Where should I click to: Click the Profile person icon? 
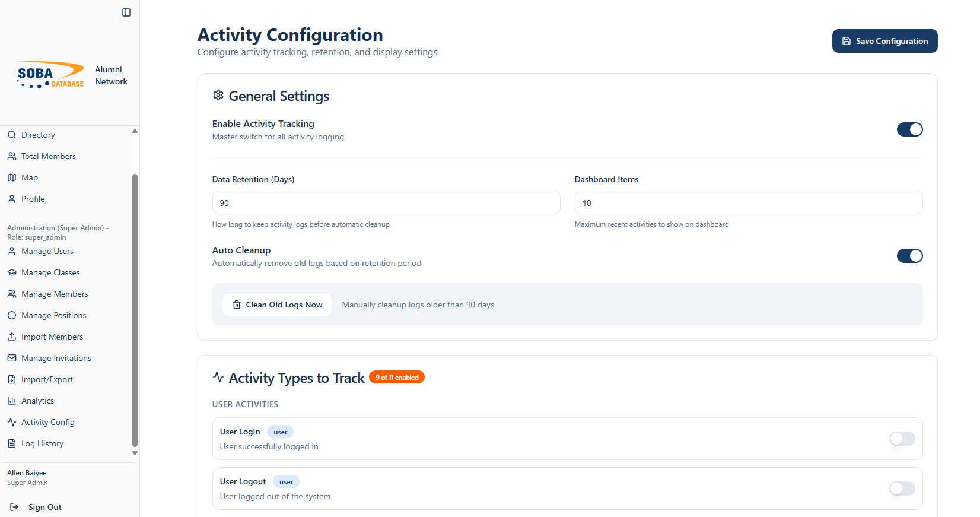coord(12,199)
